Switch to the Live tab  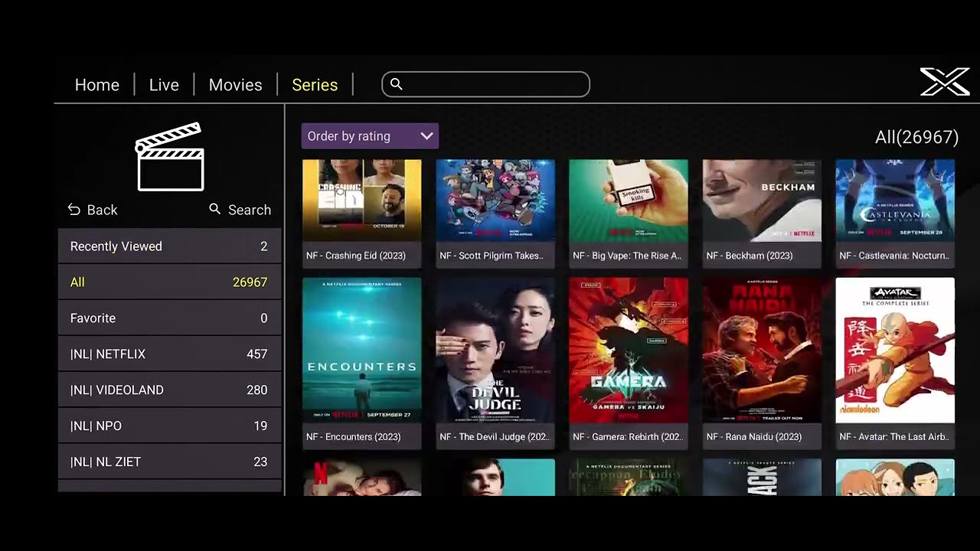(164, 85)
